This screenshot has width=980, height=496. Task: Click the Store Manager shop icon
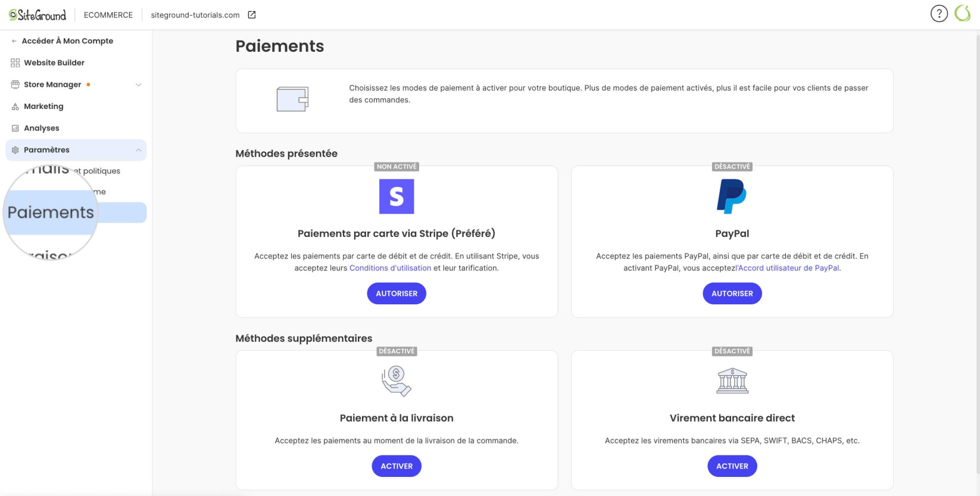15,85
